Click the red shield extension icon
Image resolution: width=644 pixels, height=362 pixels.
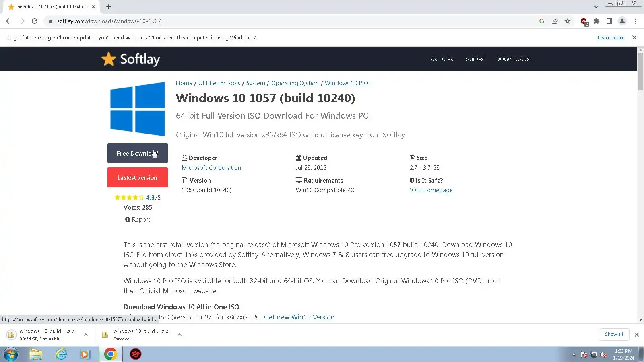584,21
